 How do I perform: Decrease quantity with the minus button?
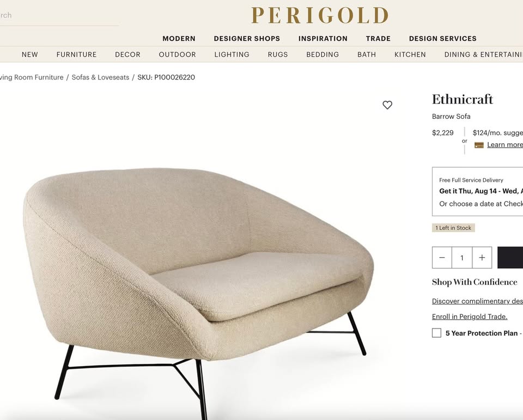coord(442,258)
